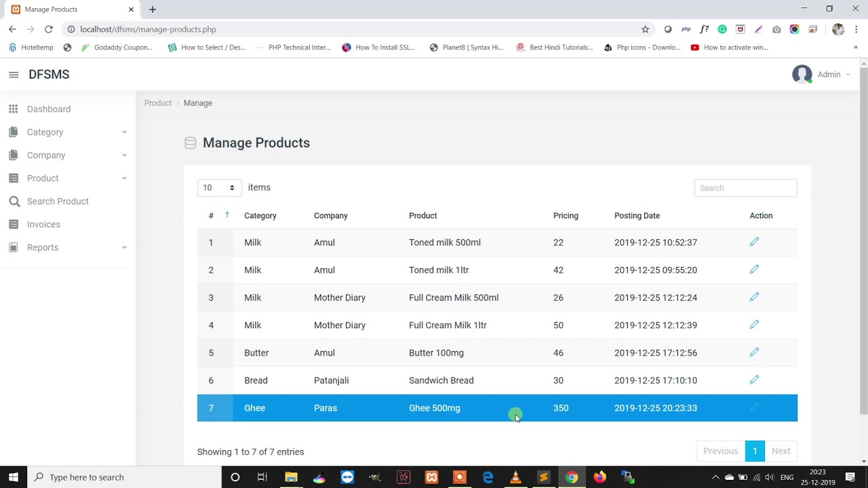This screenshot has height=488, width=868.
Task: Open Invoices page from sidebar
Action: (x=43, y=224)
